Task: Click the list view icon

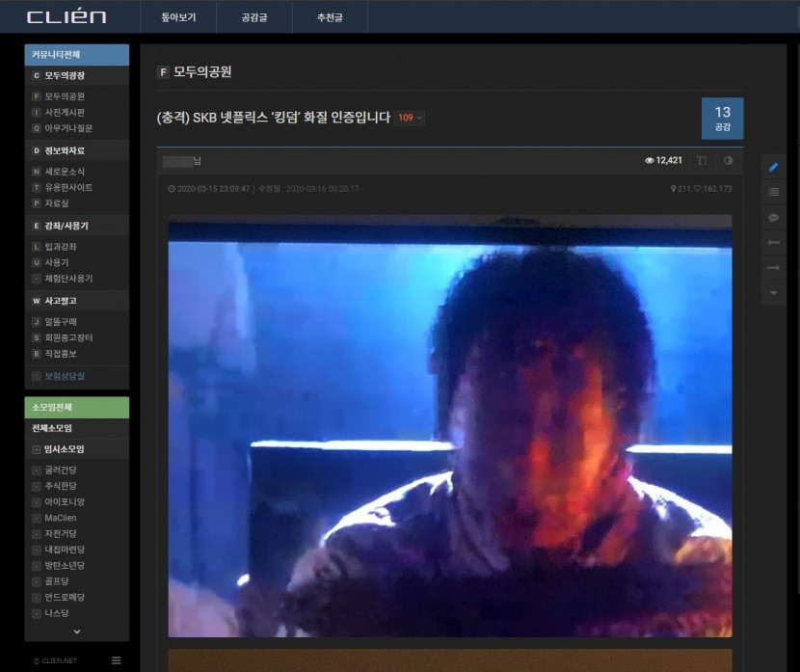Action: click(773, 192)
